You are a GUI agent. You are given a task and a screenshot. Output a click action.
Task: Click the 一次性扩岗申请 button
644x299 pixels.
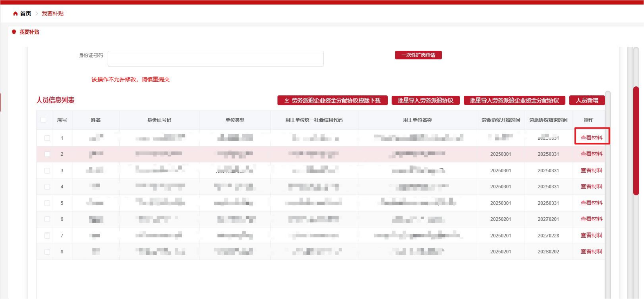coord(417,55)
